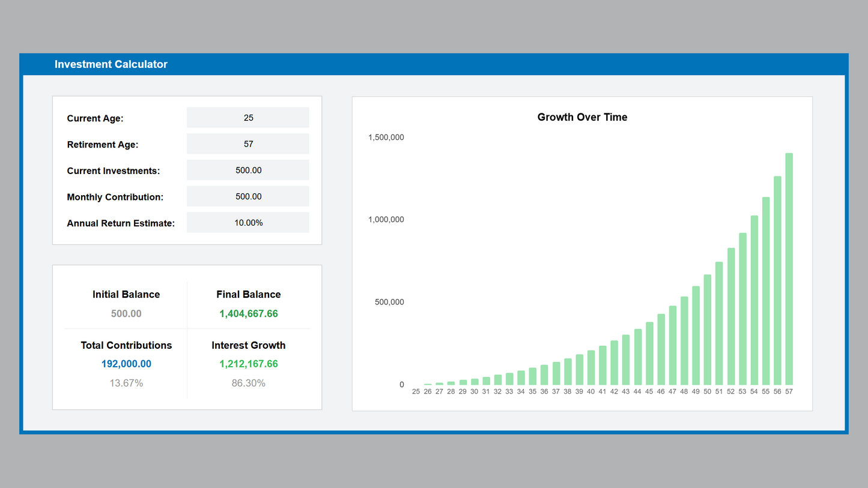Click the chart bar for age 50
The image size is (868, 488).
click(707, 330)
